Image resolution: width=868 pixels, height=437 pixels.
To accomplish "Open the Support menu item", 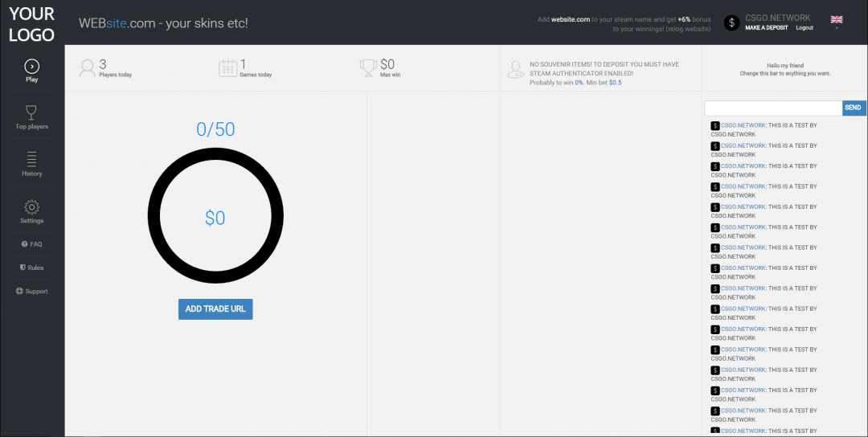I will pos(32,292).
